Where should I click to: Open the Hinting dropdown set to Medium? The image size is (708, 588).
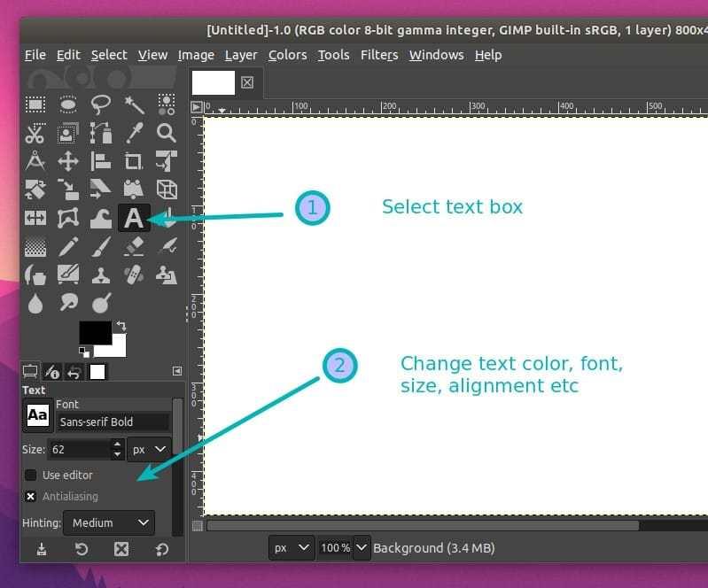tap(109, 523)
